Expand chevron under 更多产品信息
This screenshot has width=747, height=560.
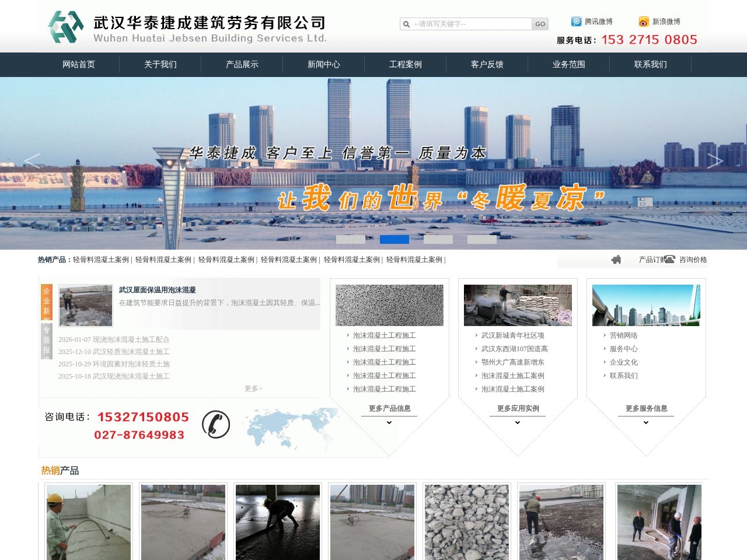pos(389,422)
